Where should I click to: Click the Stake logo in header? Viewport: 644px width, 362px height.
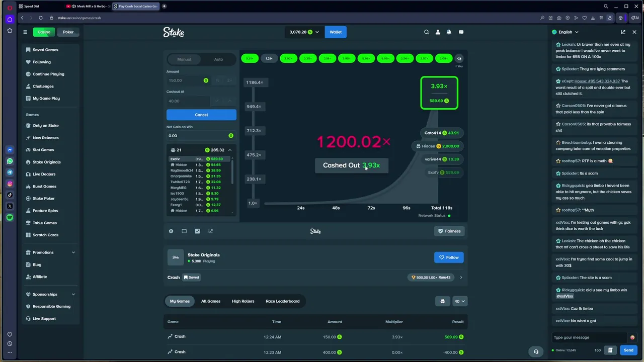(174, 32)
